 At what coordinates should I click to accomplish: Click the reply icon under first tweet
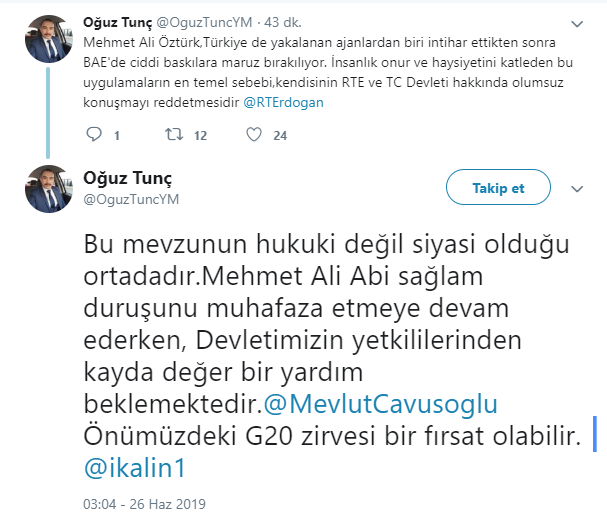(94, 135)
